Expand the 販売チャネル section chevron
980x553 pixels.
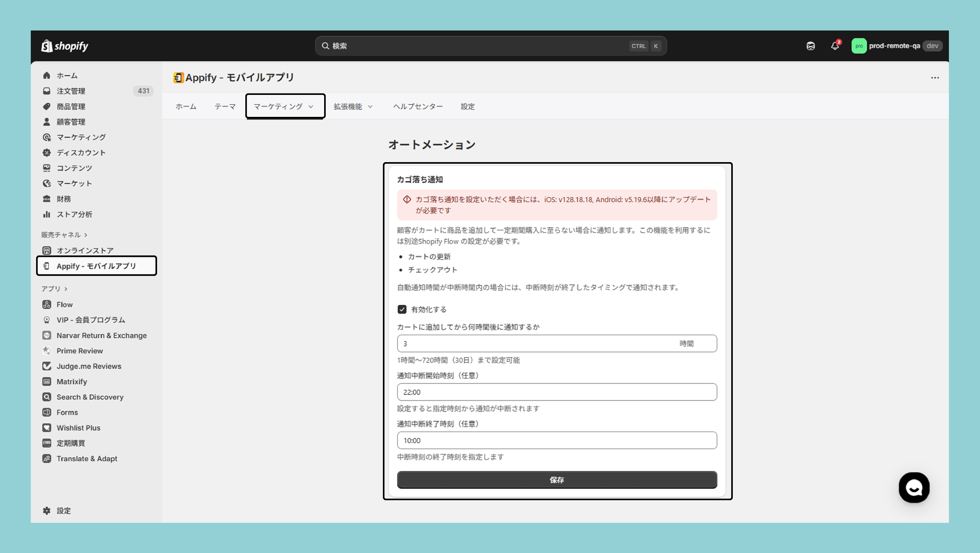(x=86, y=235)
